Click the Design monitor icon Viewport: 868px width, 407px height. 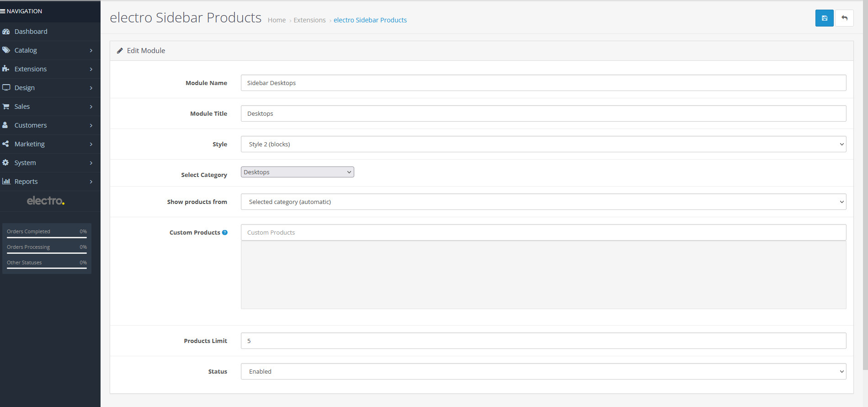6,88
